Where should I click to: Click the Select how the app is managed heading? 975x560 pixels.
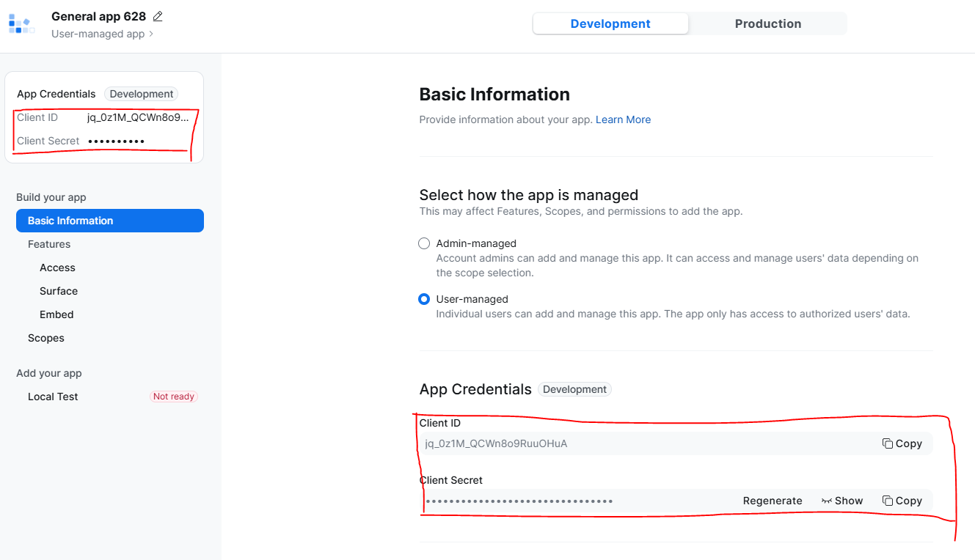tap(529, 195)
